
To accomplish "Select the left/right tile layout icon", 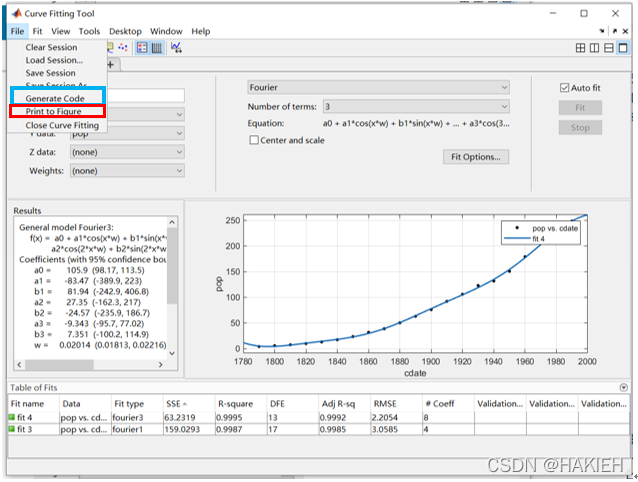I will pos(594,48).
